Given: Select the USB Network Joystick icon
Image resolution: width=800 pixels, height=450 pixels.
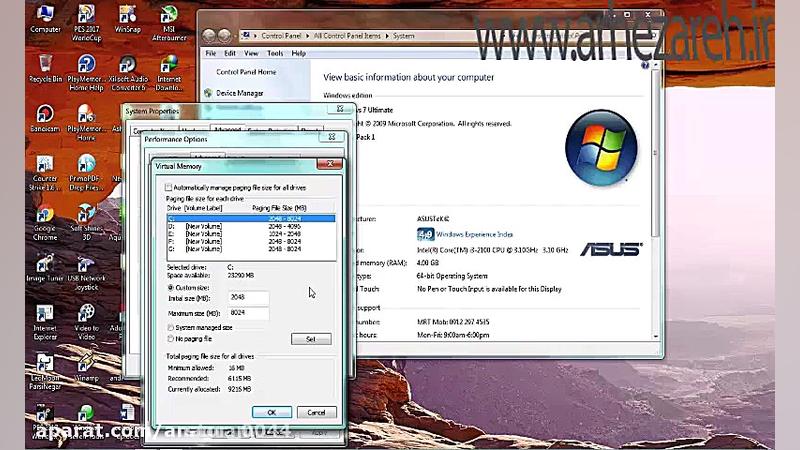Looking at the screenshot, I should point(86,272).
